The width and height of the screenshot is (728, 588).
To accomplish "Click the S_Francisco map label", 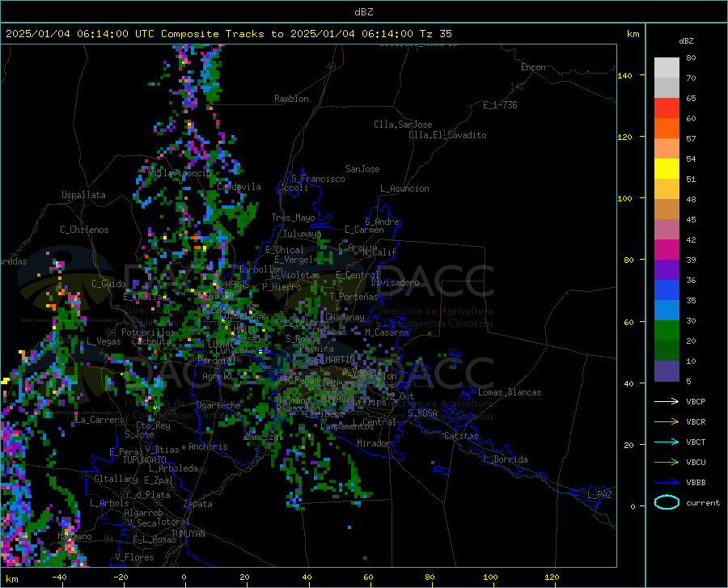I will pos(318,179).
